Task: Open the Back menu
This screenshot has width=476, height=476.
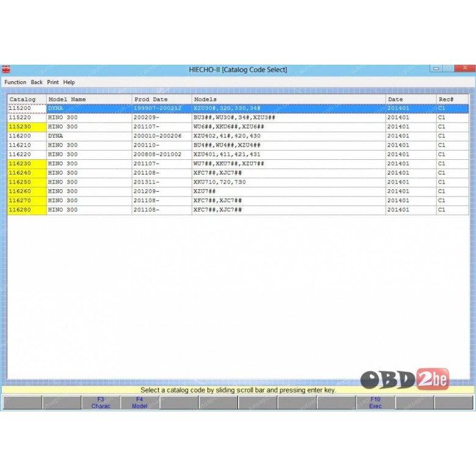Action: pos(37,82)
